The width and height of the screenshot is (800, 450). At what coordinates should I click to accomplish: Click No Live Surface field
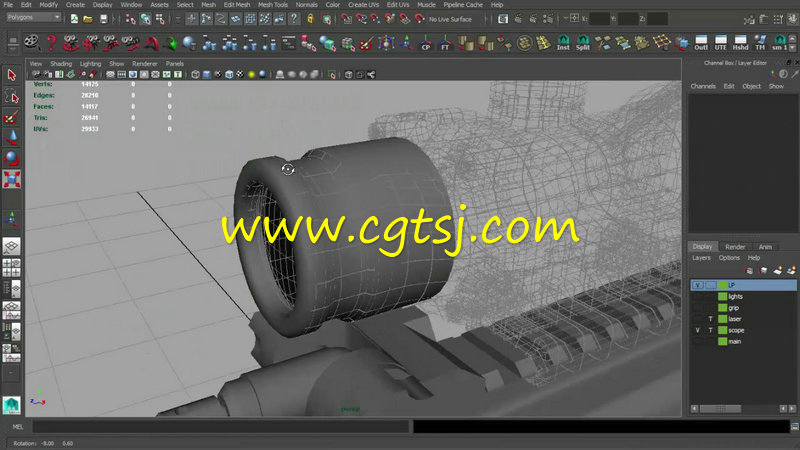pos(450,19)
